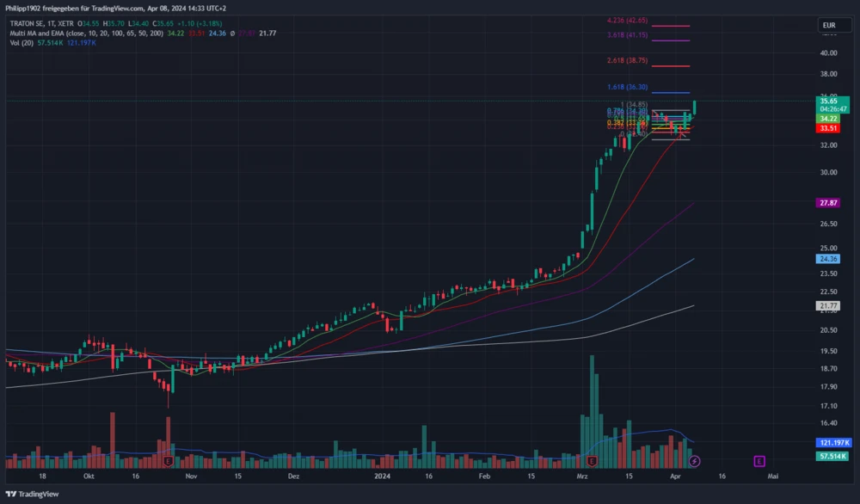Select the TRATON SE symbol title

[29, 23]
